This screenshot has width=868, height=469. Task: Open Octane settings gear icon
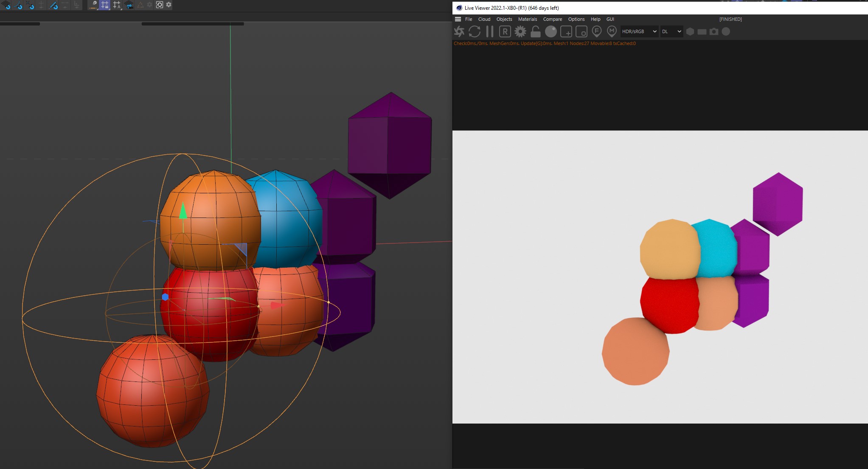coord(520,31)
